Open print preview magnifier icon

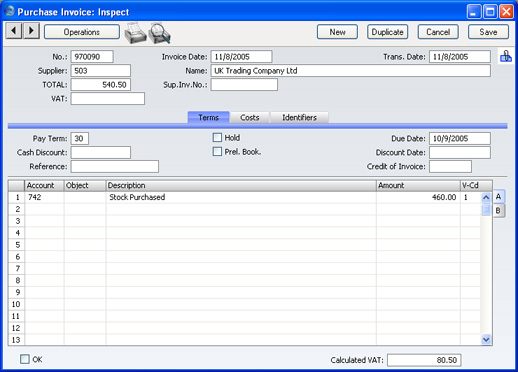point(160,33)
